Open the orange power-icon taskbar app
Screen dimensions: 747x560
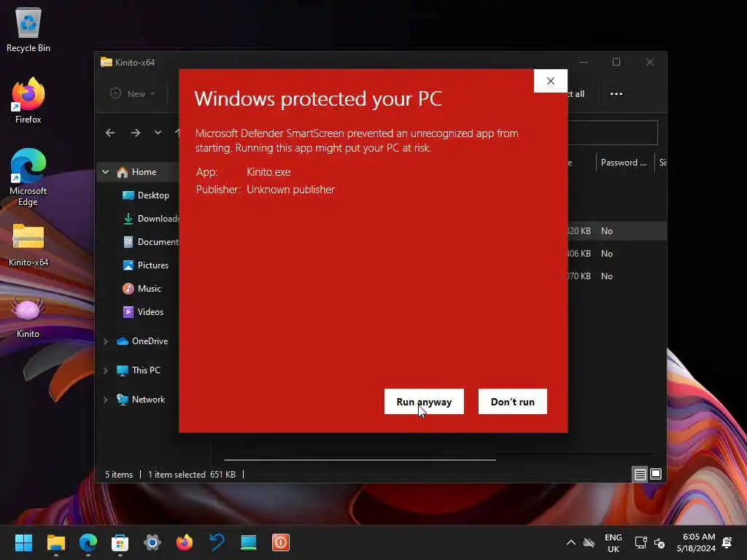[281, 542]
